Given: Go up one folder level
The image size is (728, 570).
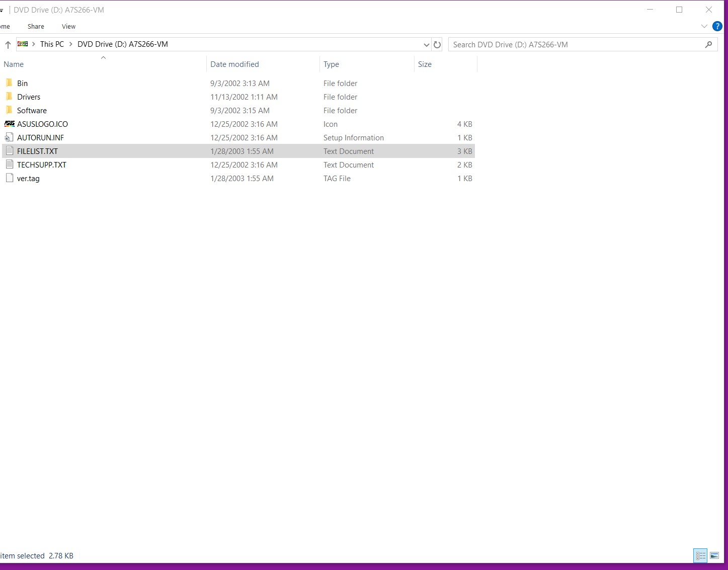Looking at the screenshot, I should coord(8,45).
